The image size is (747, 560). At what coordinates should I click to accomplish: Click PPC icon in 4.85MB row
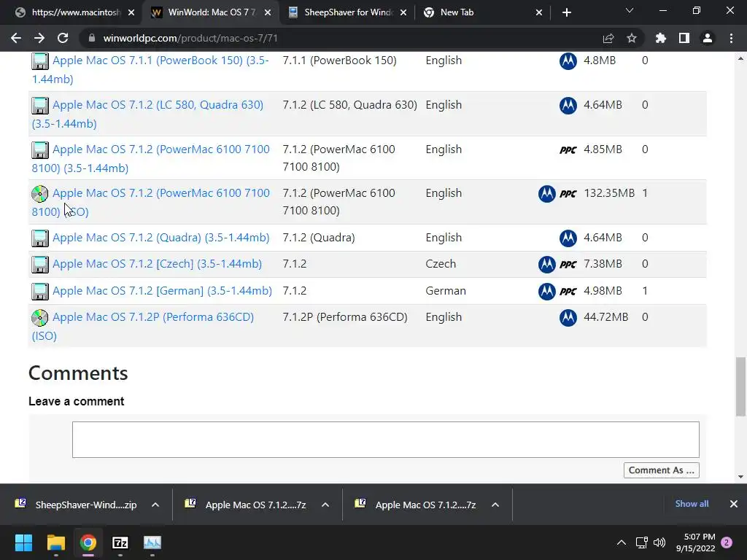[568, 150]
